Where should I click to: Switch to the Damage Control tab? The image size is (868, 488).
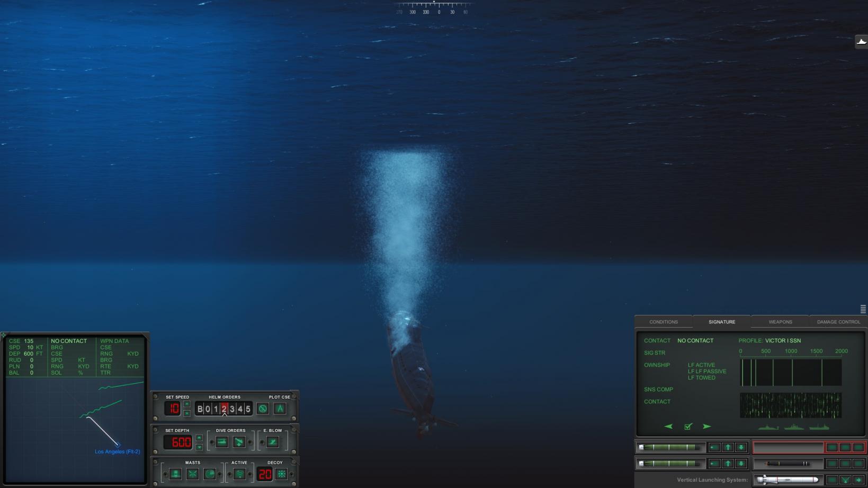[x=838, y=322]
